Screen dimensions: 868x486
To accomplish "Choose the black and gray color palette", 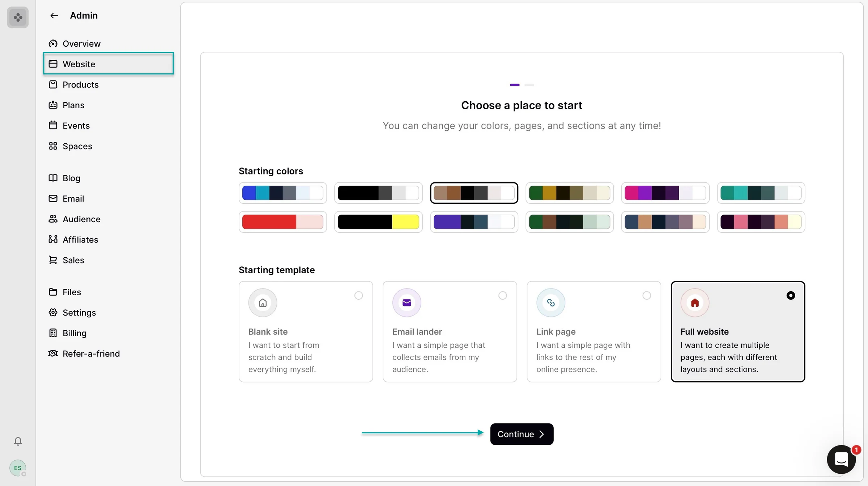I will click(x=378, y=193).
